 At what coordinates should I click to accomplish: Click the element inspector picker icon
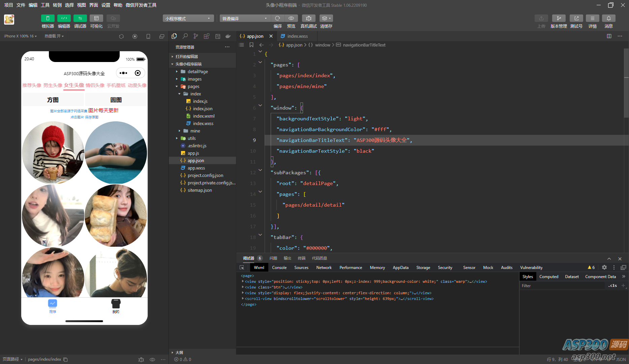tap(242, 267)
